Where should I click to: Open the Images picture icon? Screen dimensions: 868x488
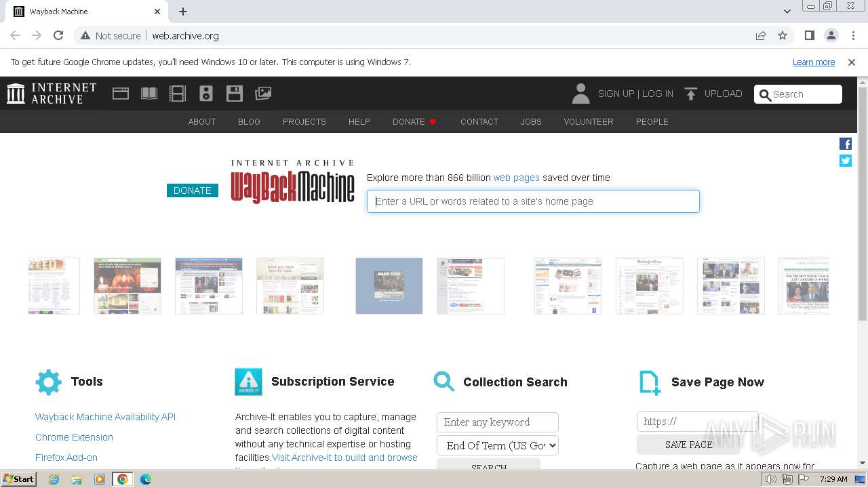[263, 94]
